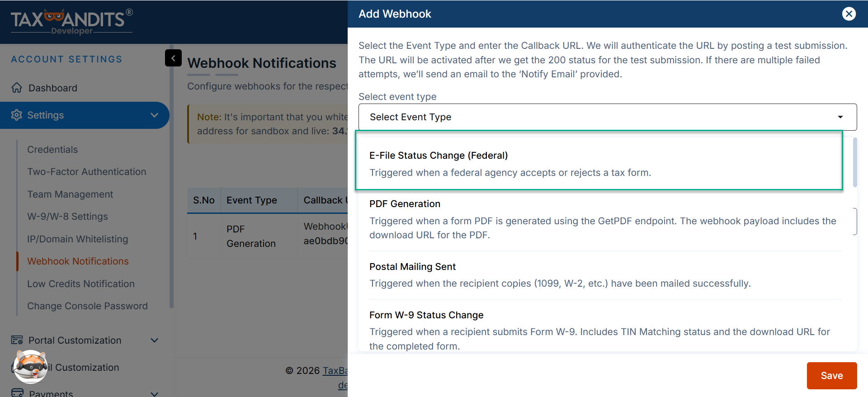Open the Credentials settings page
The width and height of the screenshot is (868, 397).
click(52, 150)
